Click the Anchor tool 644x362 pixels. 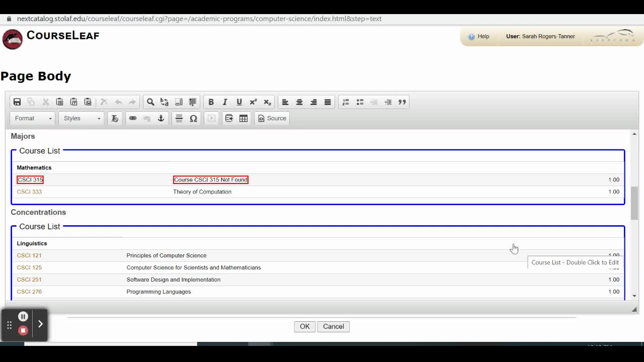pos(160,119)
